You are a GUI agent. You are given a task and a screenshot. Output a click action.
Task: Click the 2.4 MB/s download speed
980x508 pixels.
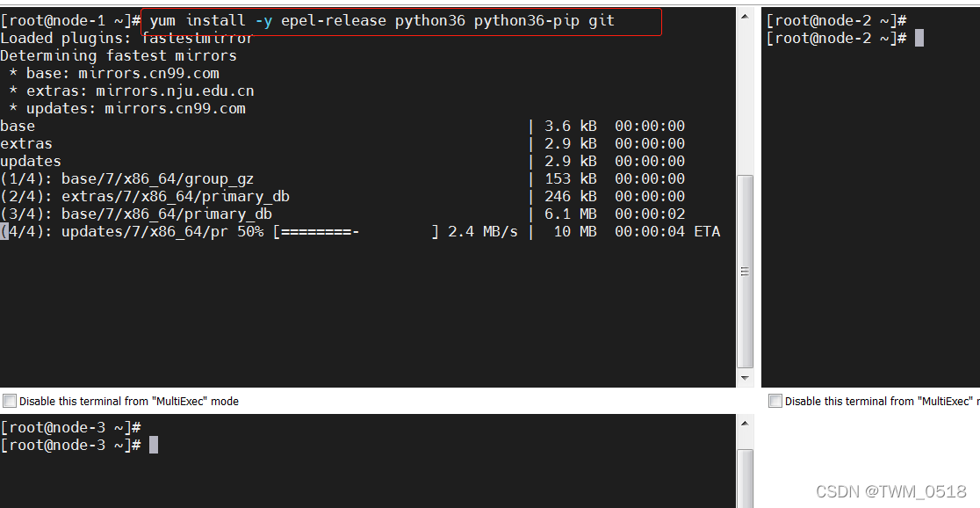click(483, 231)
